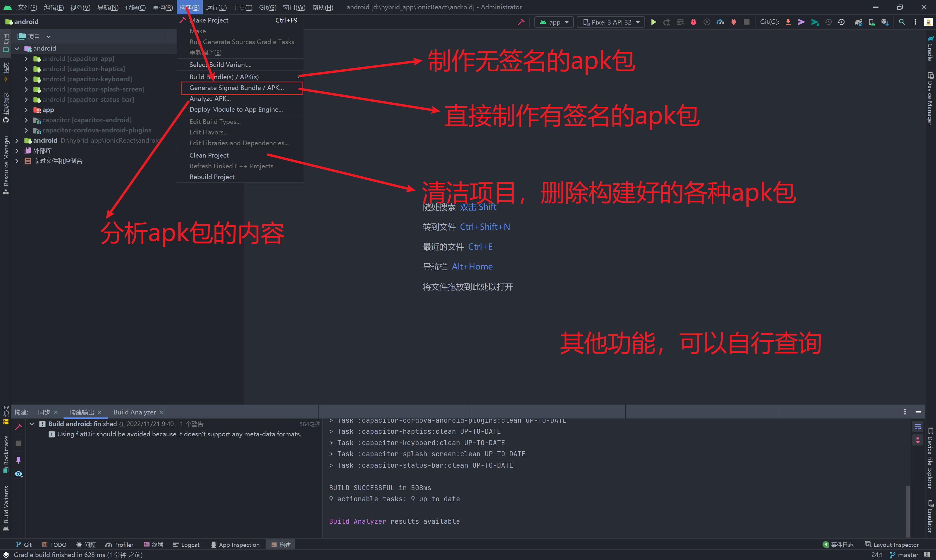Viewport: 936px width, 560px height.
Task: Open the Logcat tool window button
Action: tap(186, 545)
